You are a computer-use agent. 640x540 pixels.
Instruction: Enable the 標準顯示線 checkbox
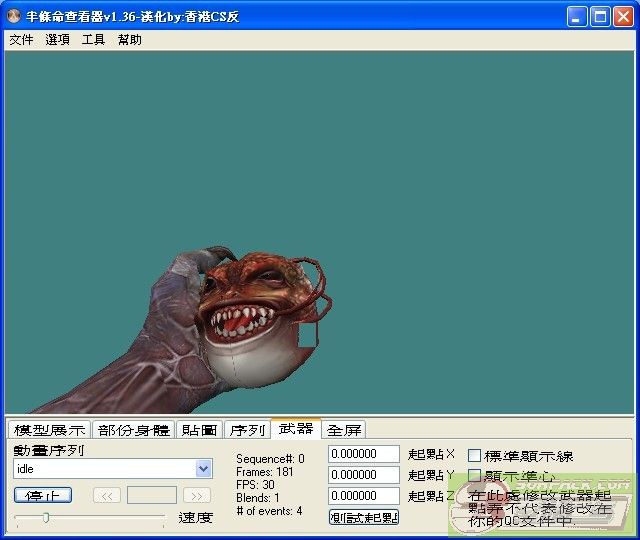coord(475,456)
